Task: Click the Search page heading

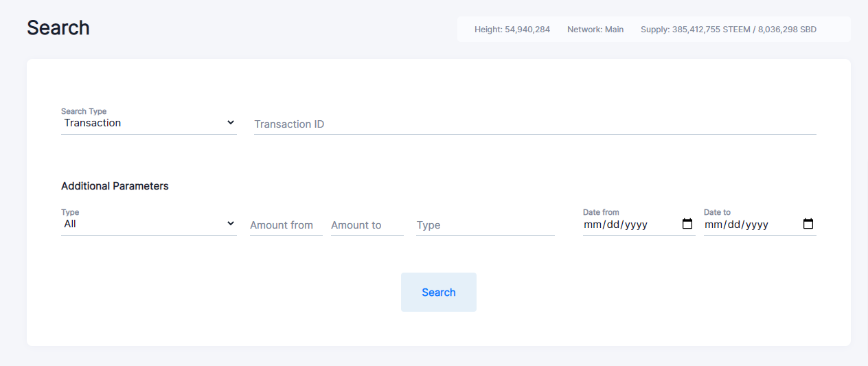Action: [x=58, y=27]
